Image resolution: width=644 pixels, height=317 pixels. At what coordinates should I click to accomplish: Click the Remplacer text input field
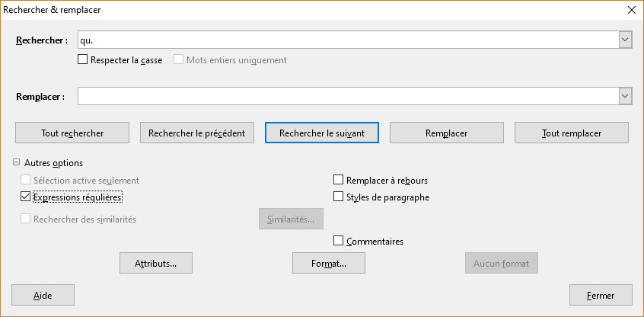tap(347, 96)
